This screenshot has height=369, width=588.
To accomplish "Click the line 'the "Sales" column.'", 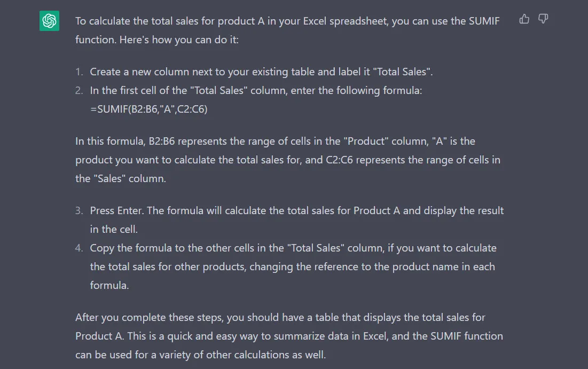I will (x=121, y=179).
